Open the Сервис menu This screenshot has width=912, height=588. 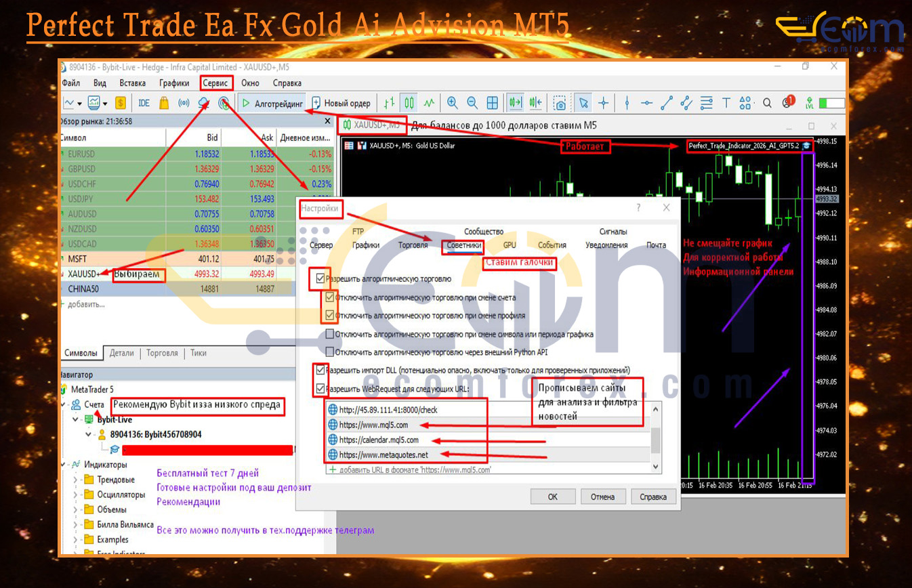[x=216, y=83]
